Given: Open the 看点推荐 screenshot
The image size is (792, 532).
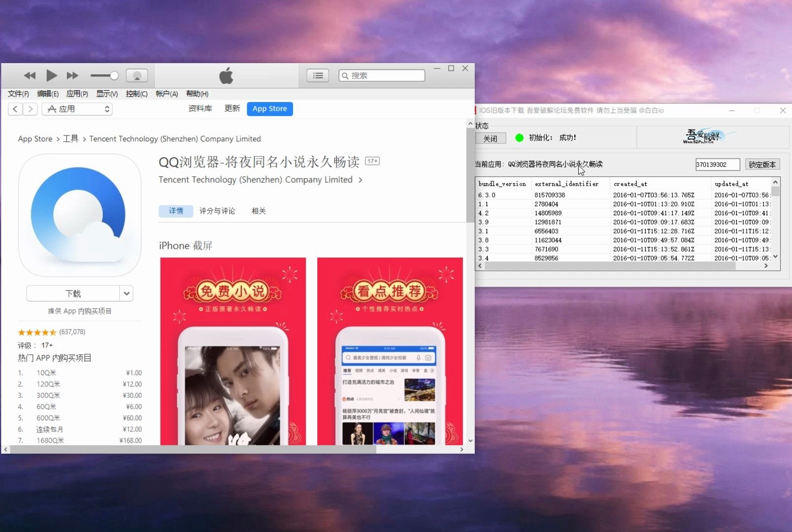Looking at the screenshot, I should [390, 351].
